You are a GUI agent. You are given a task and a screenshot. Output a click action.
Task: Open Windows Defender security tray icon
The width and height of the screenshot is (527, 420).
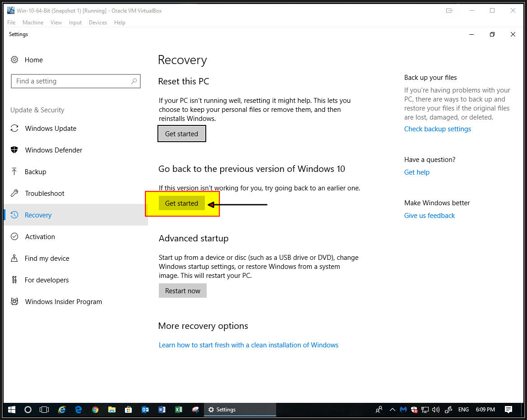pos(414,410)
